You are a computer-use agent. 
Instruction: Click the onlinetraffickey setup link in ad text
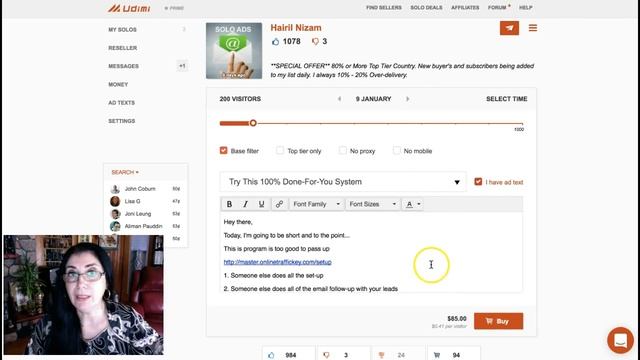pos(278,262)
